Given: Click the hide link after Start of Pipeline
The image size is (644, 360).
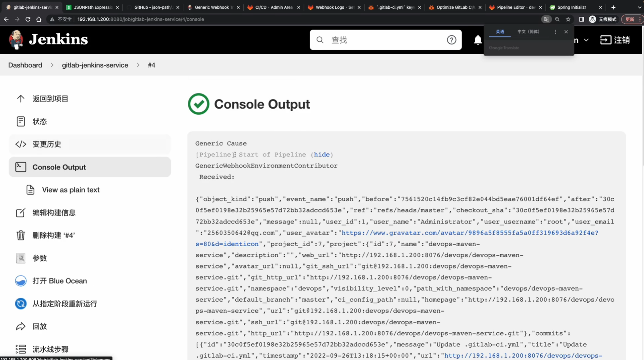Looking at the screenshot, I should (322, 154).
